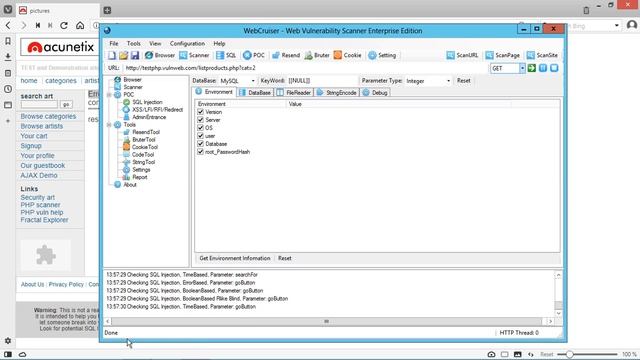This screenshot has width=640, height=360.
Task: Open the Bruter tool in toolbar
Action: (x=317, y=55)
